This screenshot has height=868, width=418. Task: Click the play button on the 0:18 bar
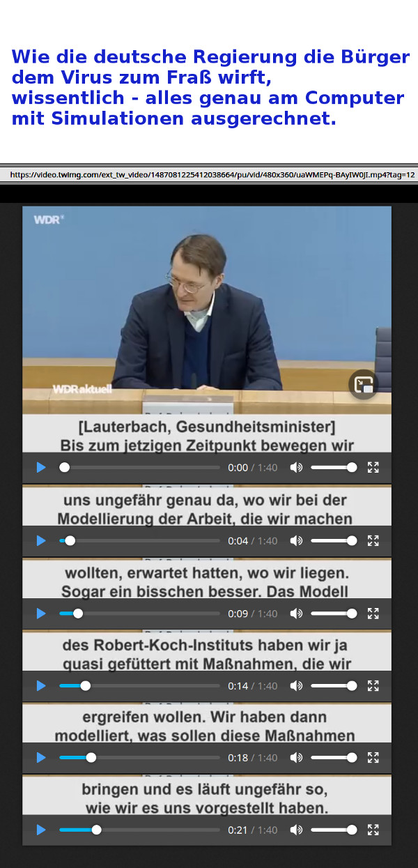coord(41,758)
